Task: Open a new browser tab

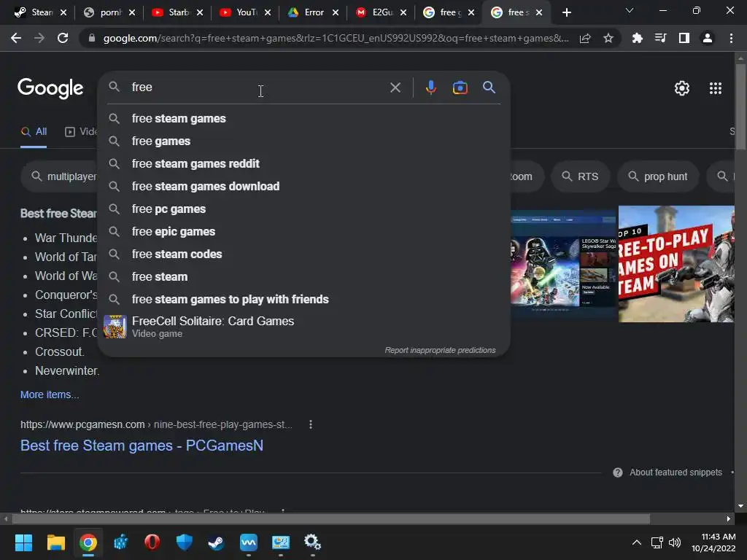Action: coord(566,12)
